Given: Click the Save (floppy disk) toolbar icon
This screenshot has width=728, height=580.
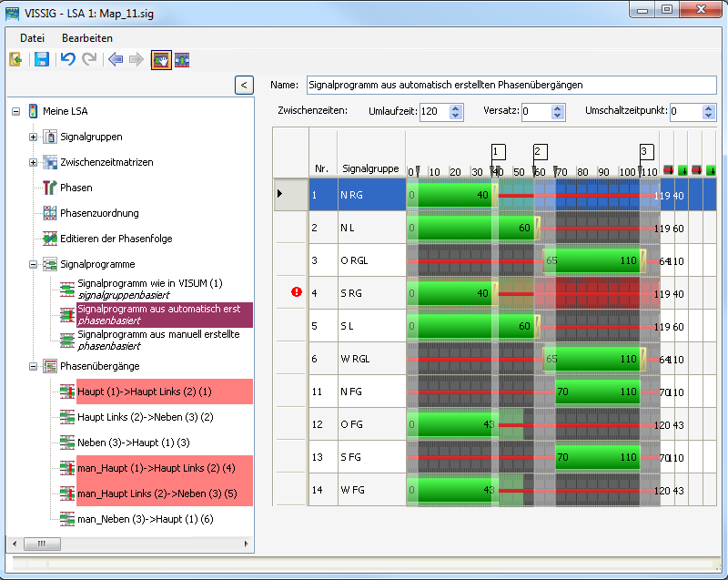Looking at the screenshot, I should click(x=42, y=59).
